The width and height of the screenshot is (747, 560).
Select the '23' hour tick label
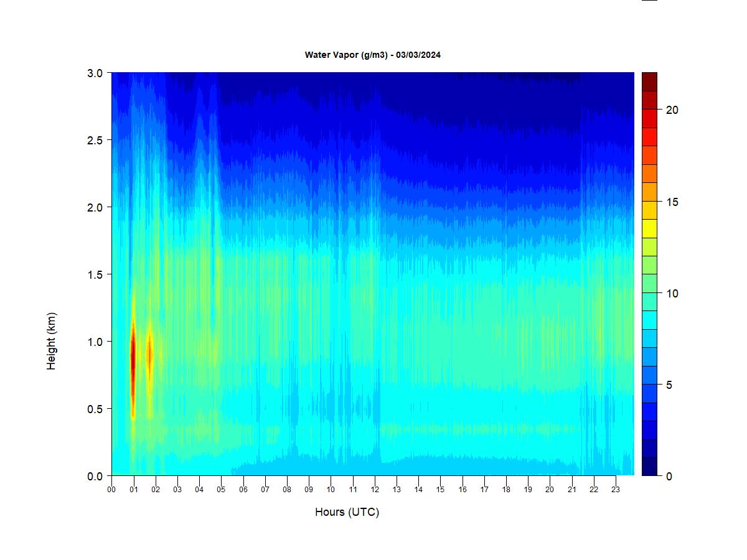tap(616, 489)
